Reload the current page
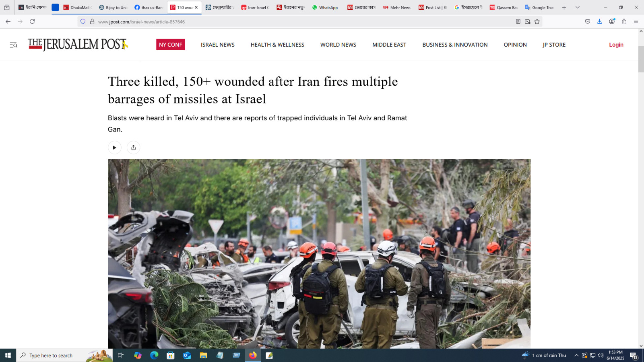 32,22
